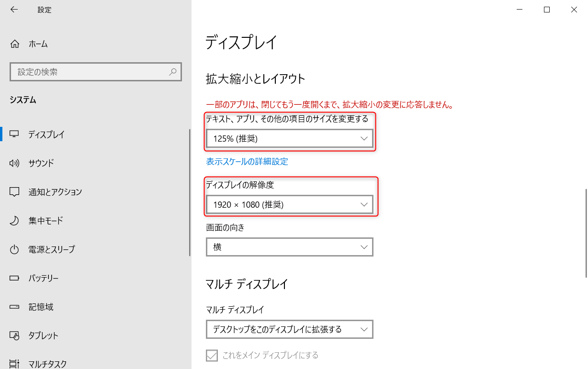The width and height of the screenshot is (588, 369).
Task: Click the ディスプレイの解像度 label
Action: [x=240, y=185]
